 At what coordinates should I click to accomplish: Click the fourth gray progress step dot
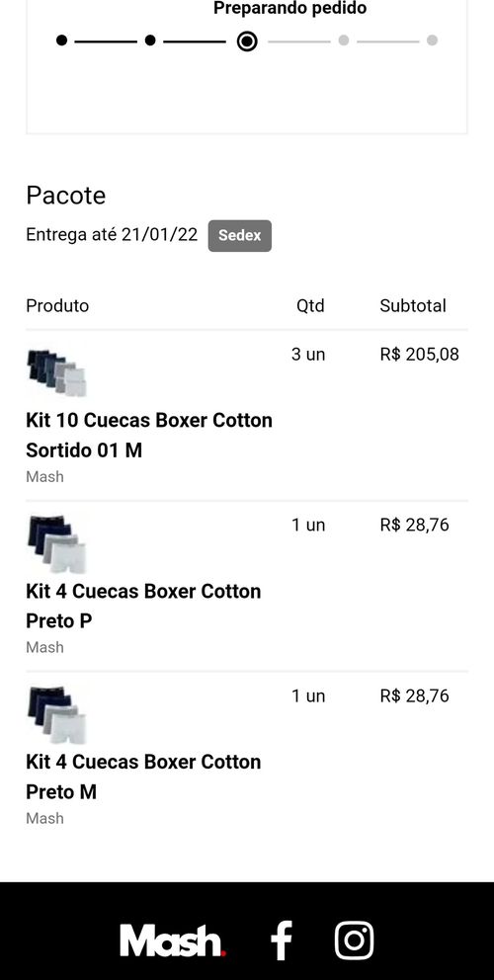coord(343,41)
